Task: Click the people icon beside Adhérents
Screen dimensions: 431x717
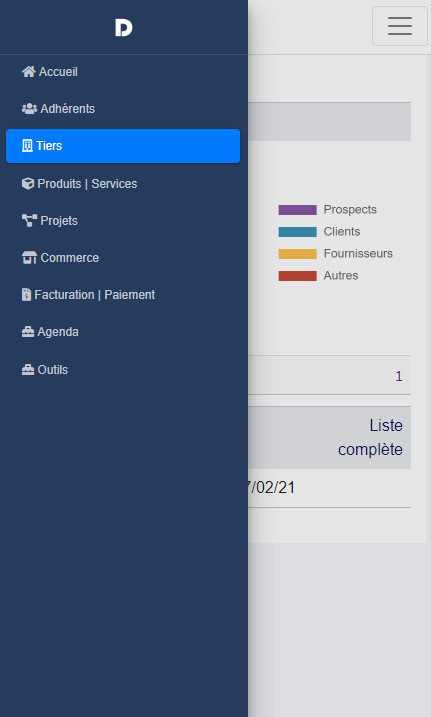Action: [29, 109]
